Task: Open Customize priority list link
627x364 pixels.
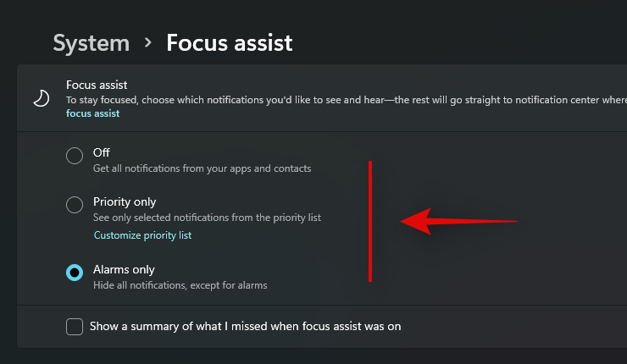Action: coord(142,235)
